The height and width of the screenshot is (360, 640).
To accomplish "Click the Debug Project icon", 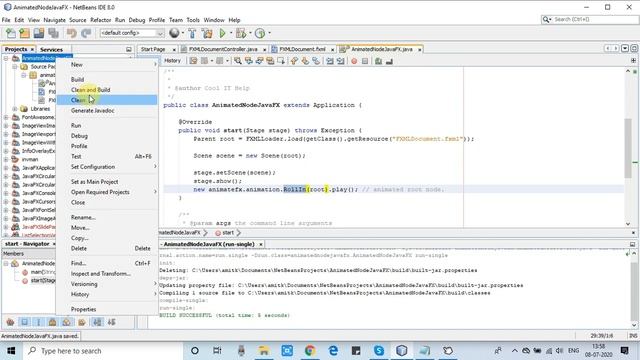I will coord(241,33).
